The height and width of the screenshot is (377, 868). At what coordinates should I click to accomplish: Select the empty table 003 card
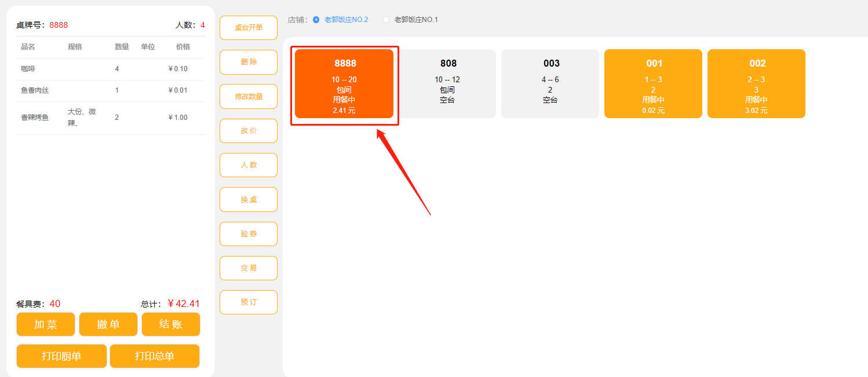pyautogui.click(x=551, y=83)
